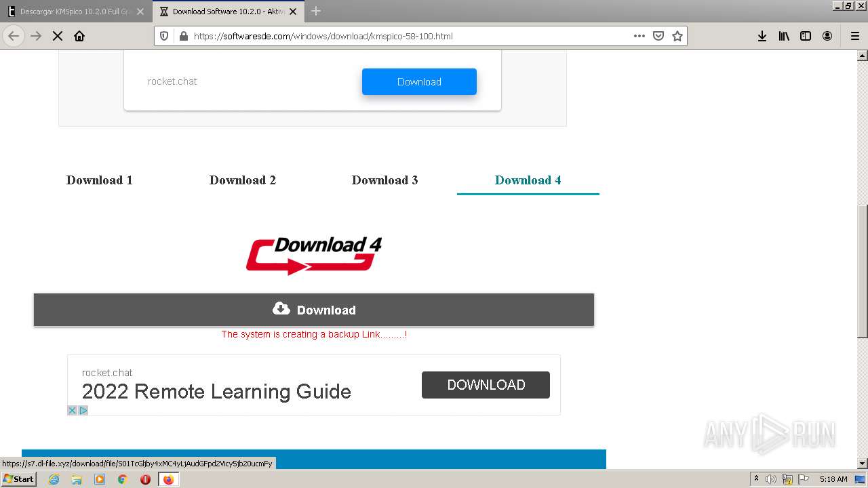Click dark DOWNLOAD button in bottom ad
Viewport: 868px width, 488px height.
486,385
